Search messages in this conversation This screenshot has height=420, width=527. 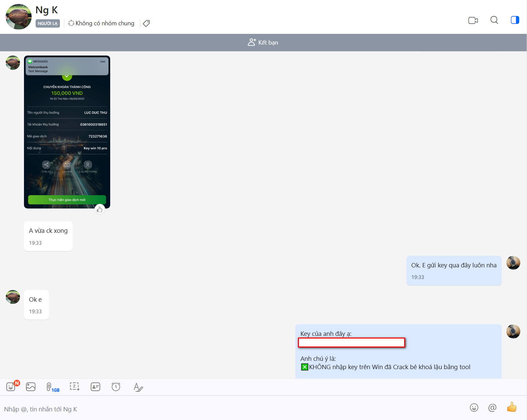point(494,20)
